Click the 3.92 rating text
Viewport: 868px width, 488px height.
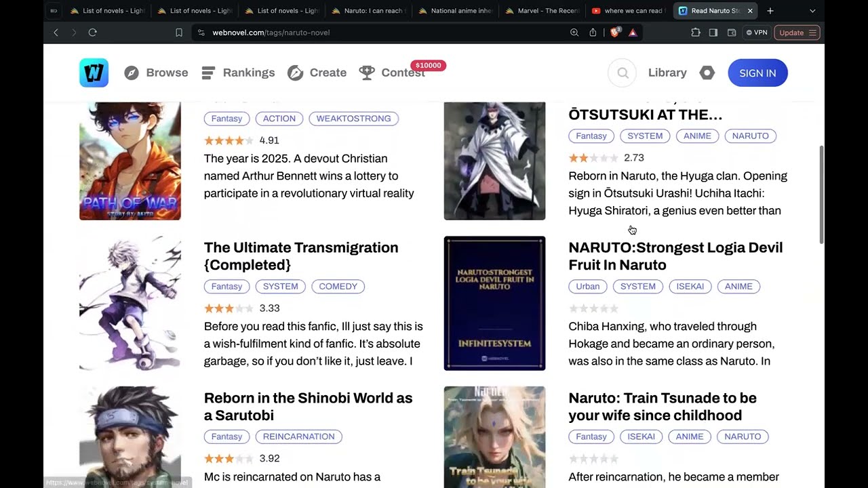coord(269,459)
